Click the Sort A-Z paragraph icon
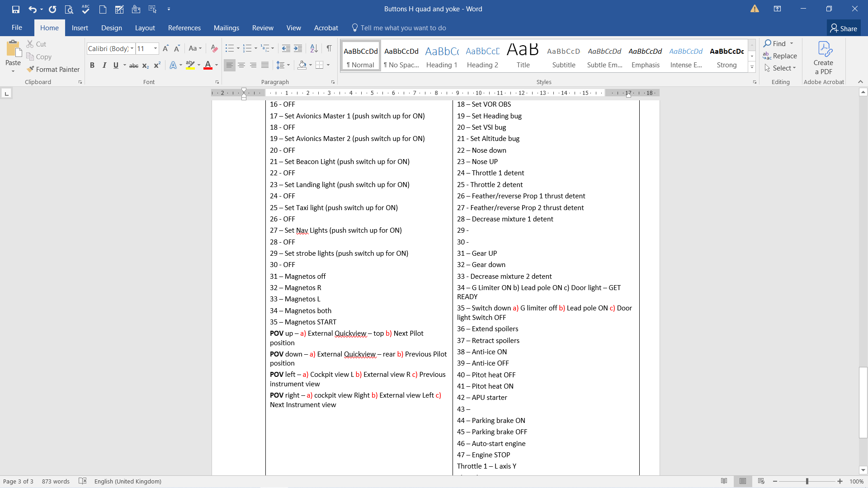868x488 pixels. coord(314,48)
